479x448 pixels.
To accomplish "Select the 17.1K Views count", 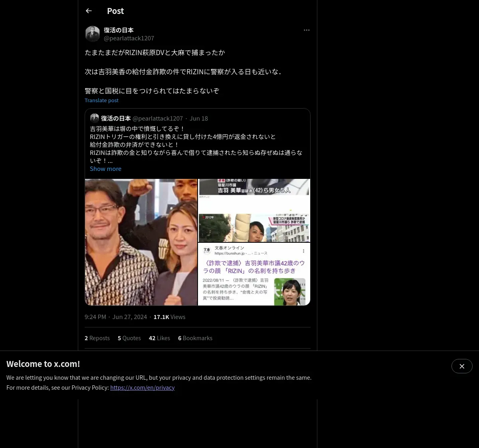I will click(169, 317).
